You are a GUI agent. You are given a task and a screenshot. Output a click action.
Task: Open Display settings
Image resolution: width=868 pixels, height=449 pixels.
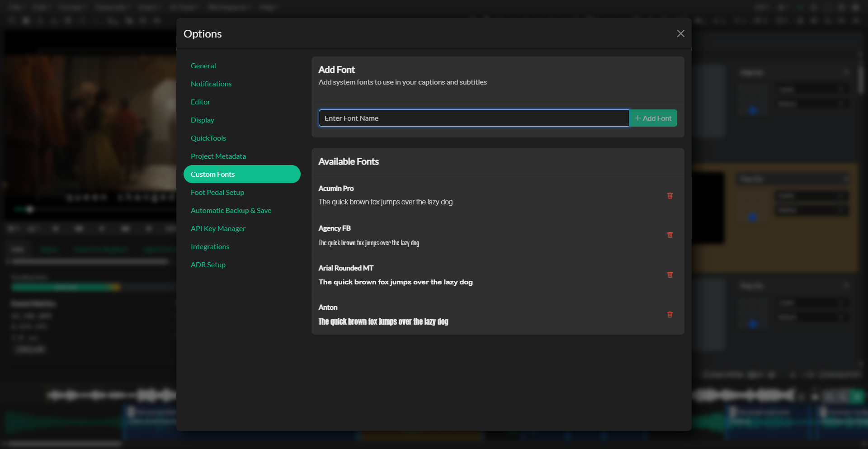tap(203, 120)
